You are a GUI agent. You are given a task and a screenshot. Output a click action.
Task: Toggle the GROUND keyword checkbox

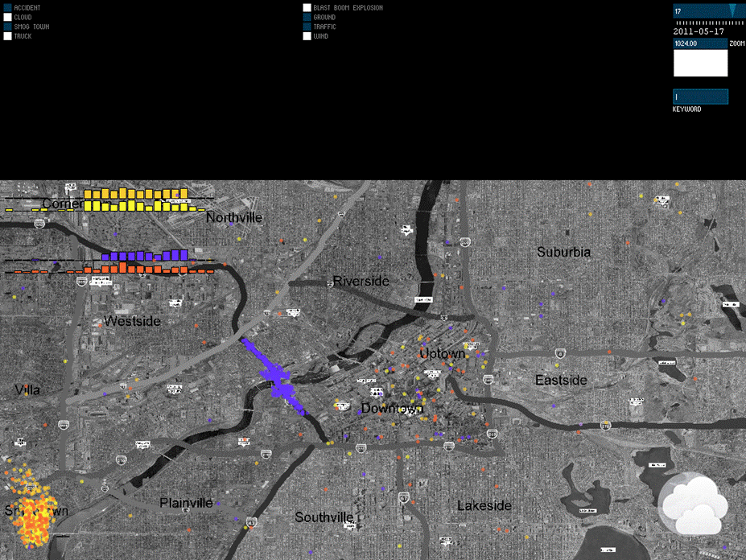(x=307, y=18)
